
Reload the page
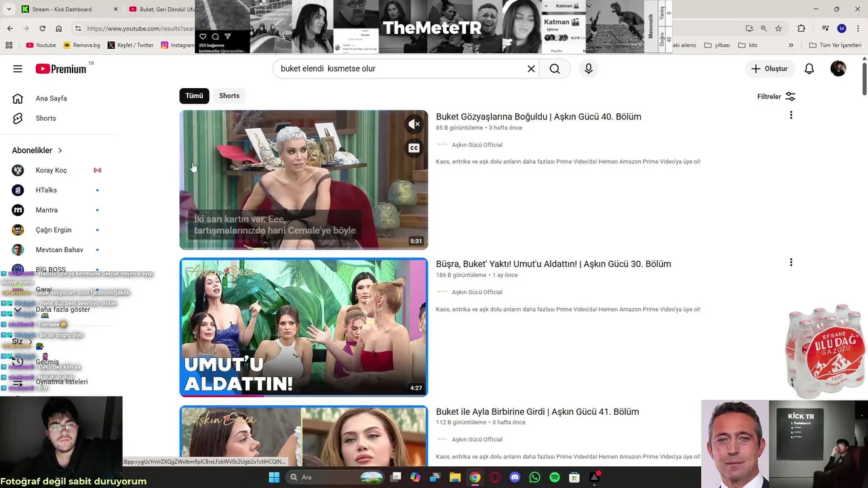point(42,28)
